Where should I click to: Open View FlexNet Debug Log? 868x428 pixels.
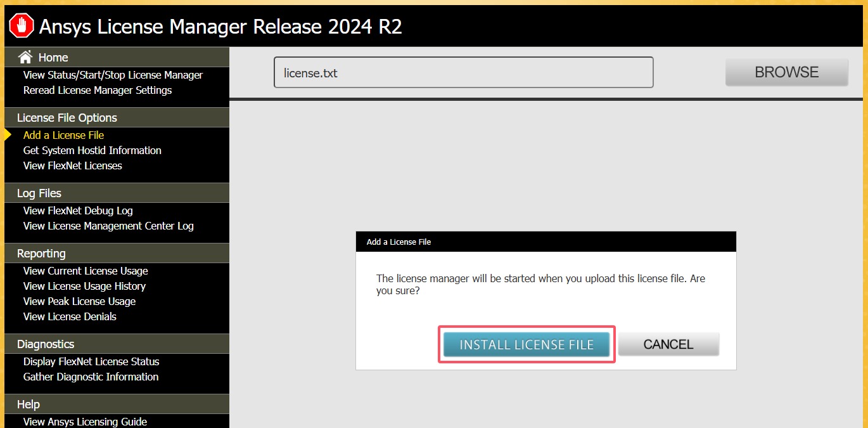click(x=78, y=211)
